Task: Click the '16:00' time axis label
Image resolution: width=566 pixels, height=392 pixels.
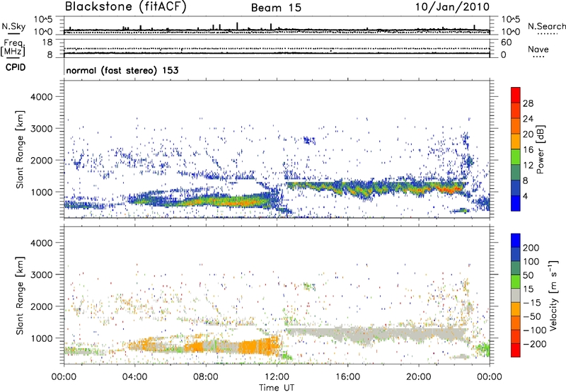Action: coord(347,377)
